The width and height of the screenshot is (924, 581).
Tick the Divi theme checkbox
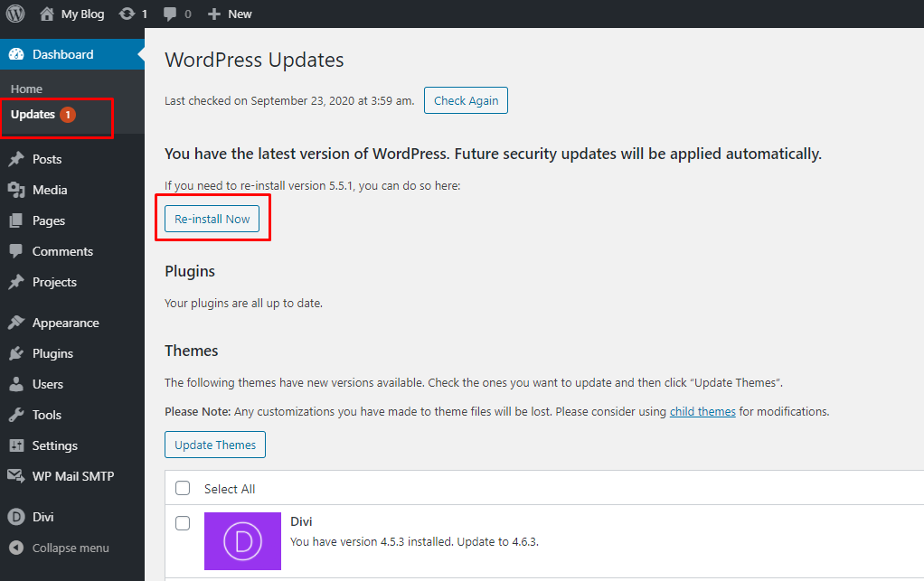(x=183, y=522)
